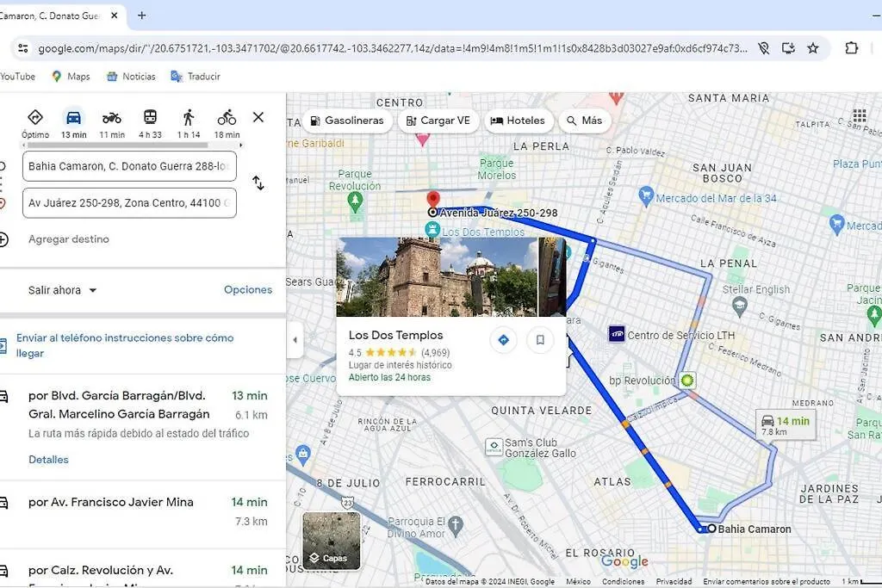The image size is (882, 588).
Task: Open route Opciones link
Action: point(248,289)
